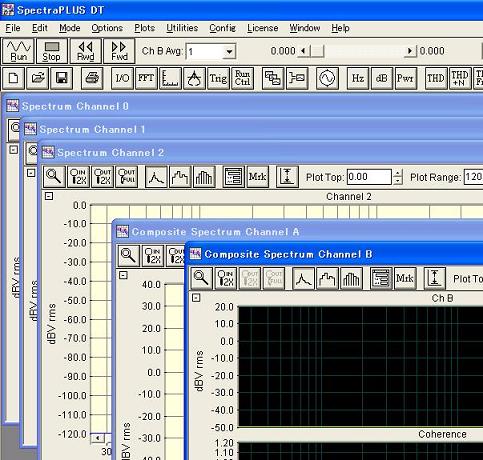The image size is (483, 460).
Task: Advance with the Fwd button
Action: (x=119, y=51)
